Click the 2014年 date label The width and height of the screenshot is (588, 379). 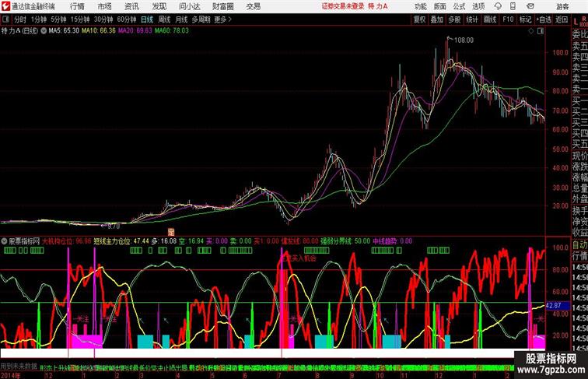[11, 375]
